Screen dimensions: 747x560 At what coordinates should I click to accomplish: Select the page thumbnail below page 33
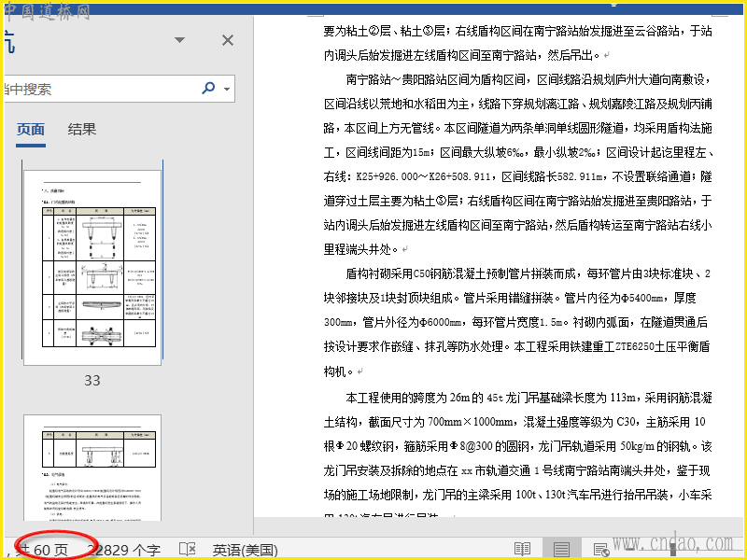pyautogui.click(x=92, y=468)
